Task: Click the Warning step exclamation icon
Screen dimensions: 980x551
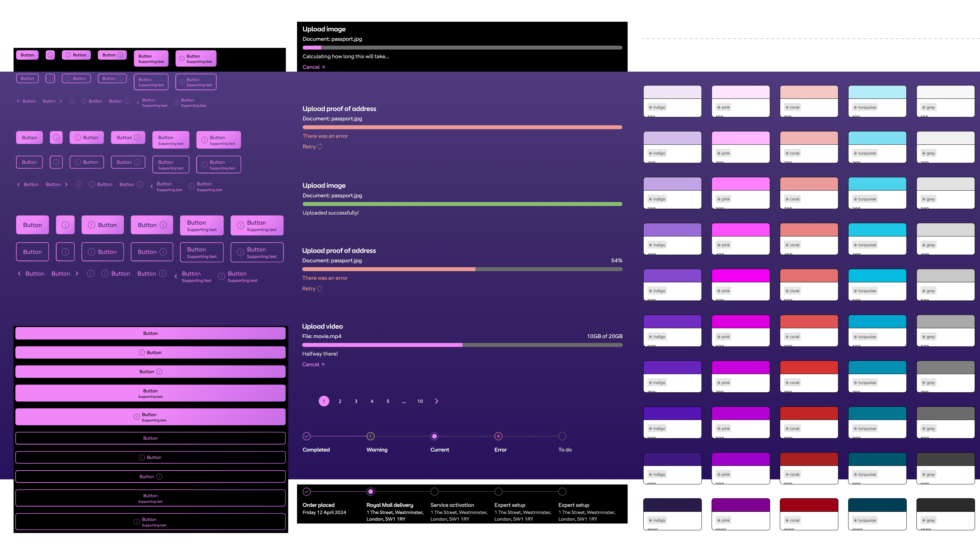Action: tap(370, 436)
